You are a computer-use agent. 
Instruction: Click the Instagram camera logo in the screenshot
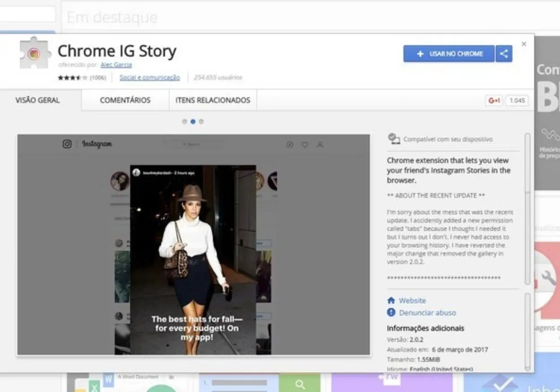(x=66, y=144)
